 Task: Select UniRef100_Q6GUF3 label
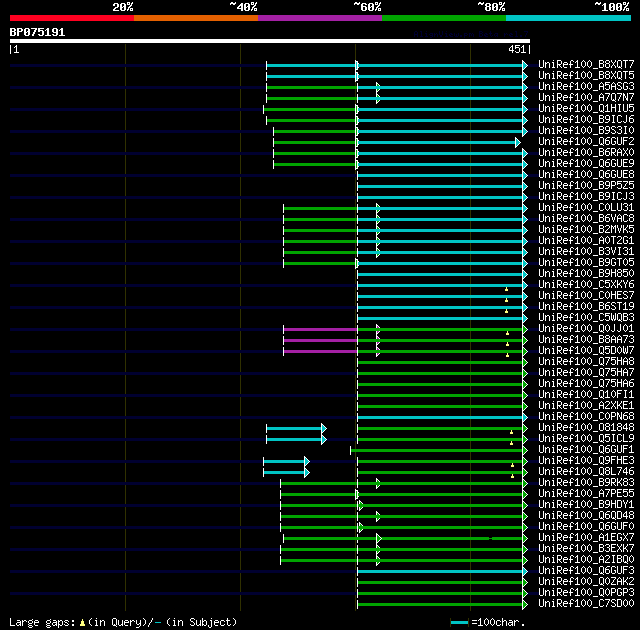[586, 571]
